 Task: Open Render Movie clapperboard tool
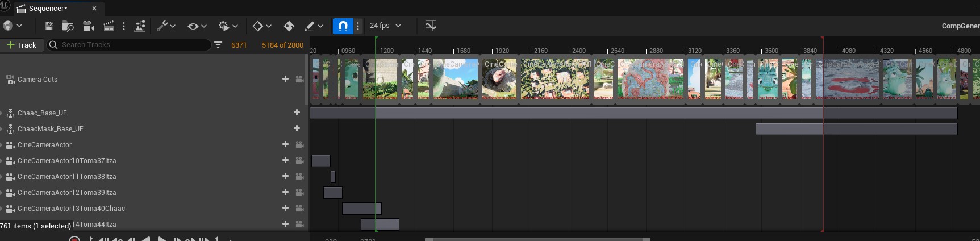coord(109,26)
